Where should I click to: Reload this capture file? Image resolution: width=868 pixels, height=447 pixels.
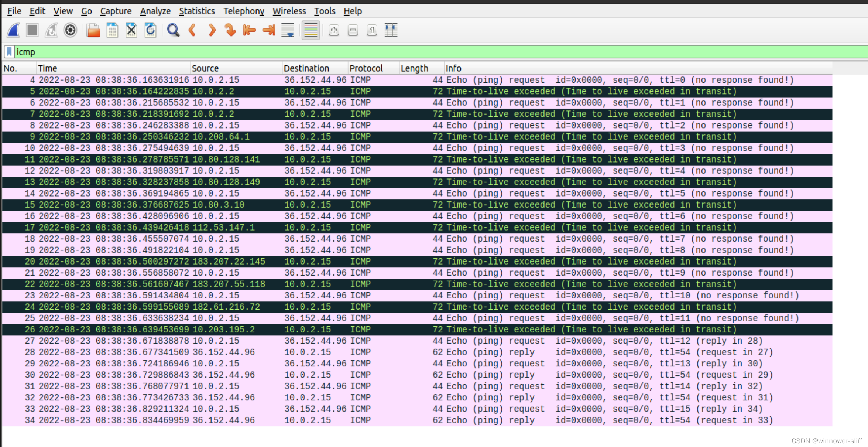pyautogui.click(x=150, y=30)
